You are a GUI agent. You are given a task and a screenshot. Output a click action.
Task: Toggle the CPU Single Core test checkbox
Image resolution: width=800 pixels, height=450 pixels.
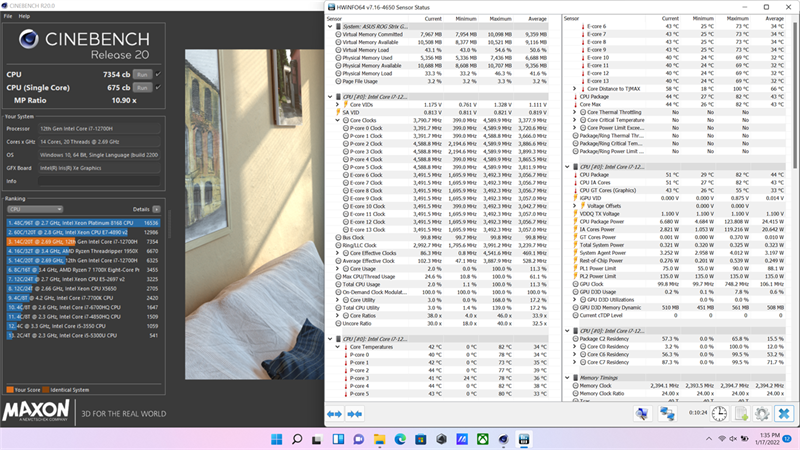pyautogui.click(x=158, y=87)
